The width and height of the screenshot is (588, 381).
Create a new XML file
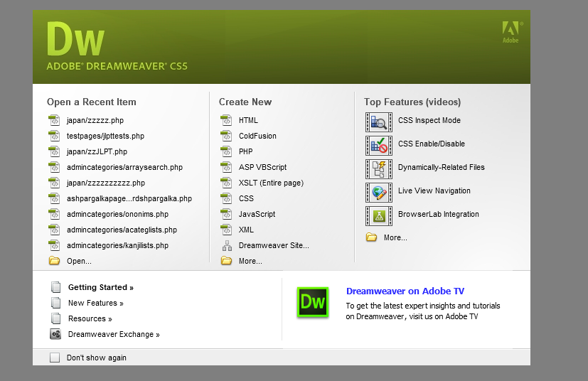coord(246,230)
